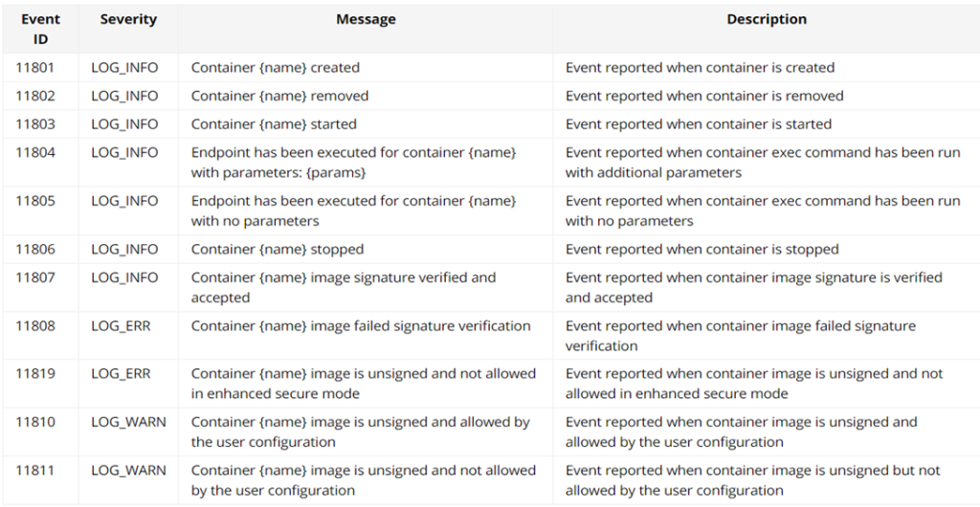Click message for endpoint executed with no parameters
The height and width of the screenshot is (507, 980).
pos(353,210)
